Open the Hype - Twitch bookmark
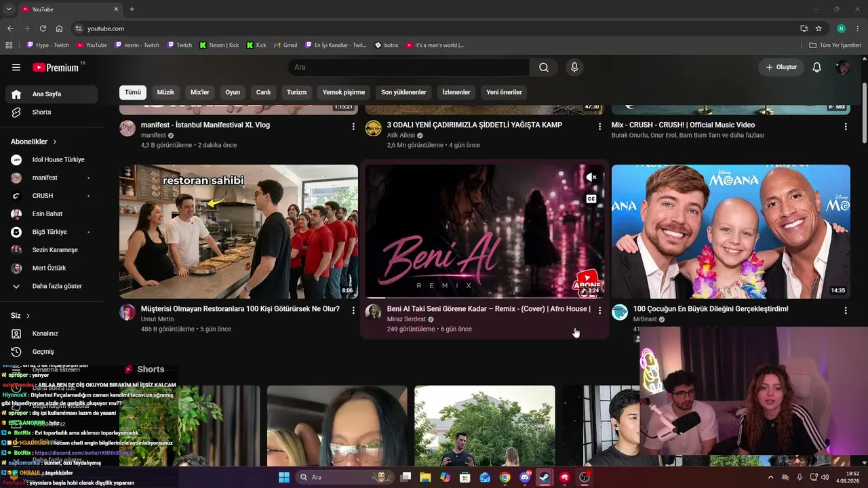Viewport: 868px width, 488px height. 47,45
